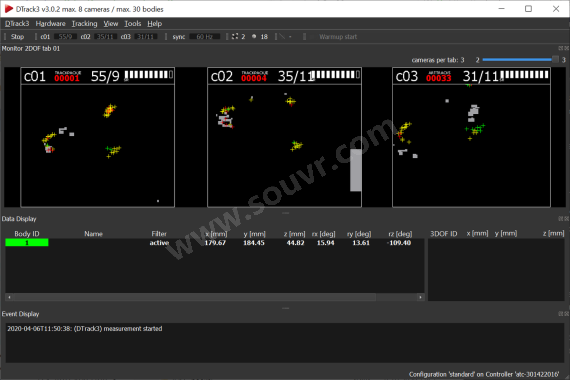The height and width of the screenshot is (380, 570).
Task: Stop the measurement
Action: [x=17, y=36]
